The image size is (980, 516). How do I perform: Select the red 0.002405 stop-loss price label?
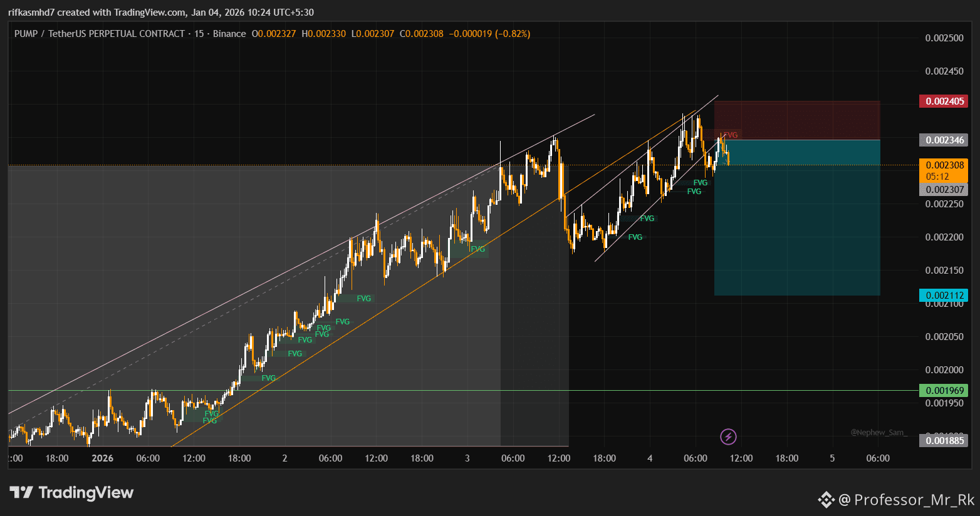[x=943, y=101]
